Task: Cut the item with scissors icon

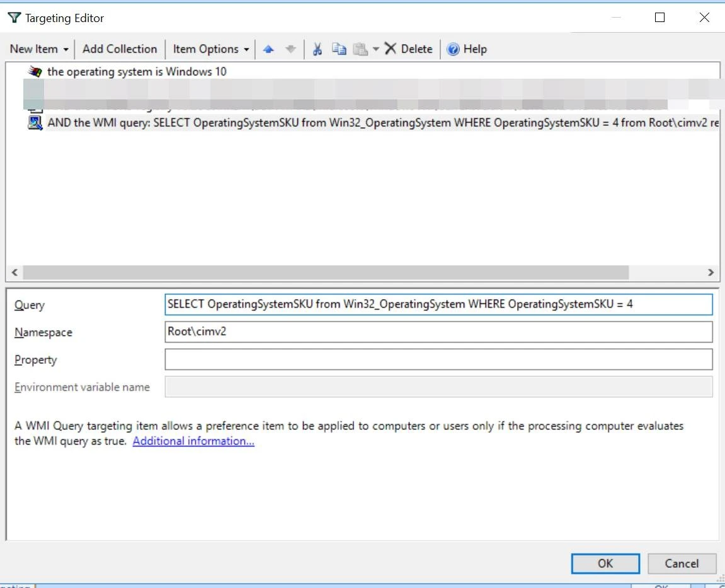Action: pyautogui.click(x=317, y=49)
